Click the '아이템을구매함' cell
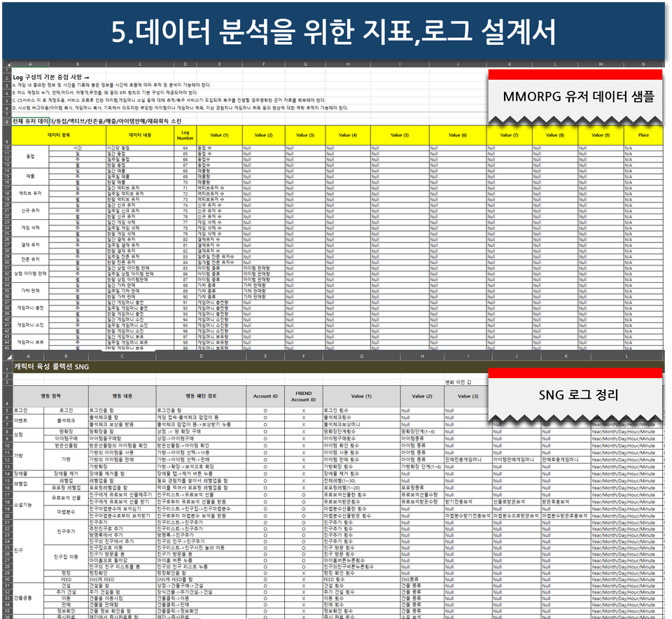Viewport: 672px width, 619px height. click(x=122, y=438)
